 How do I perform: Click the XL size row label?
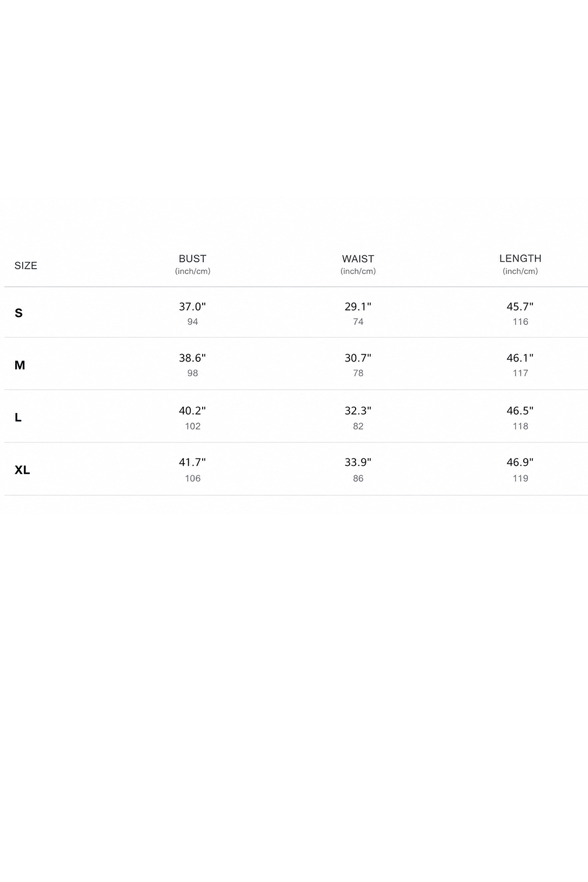tap(22, 470)
